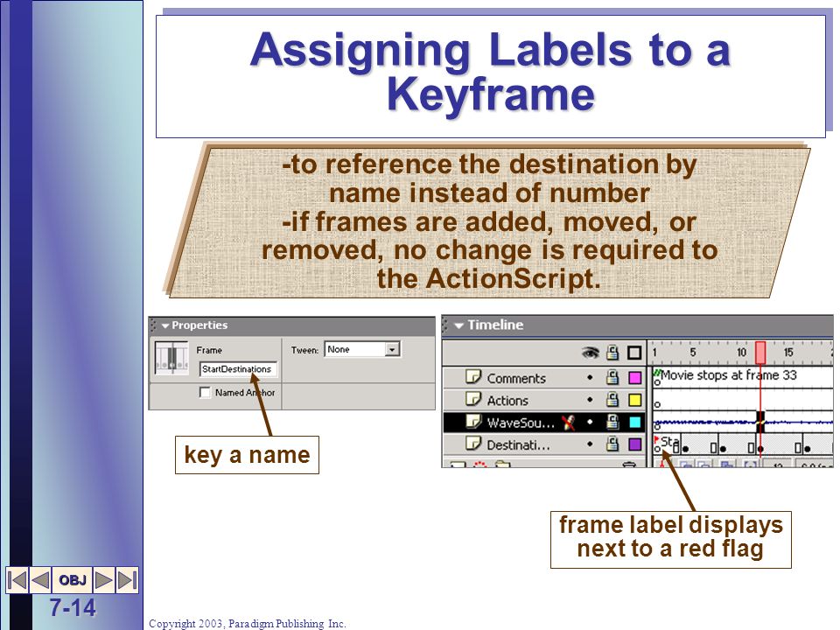Toggle visibility dot of Destinati... layer
840x630 pixels.
tap(590, 444)
